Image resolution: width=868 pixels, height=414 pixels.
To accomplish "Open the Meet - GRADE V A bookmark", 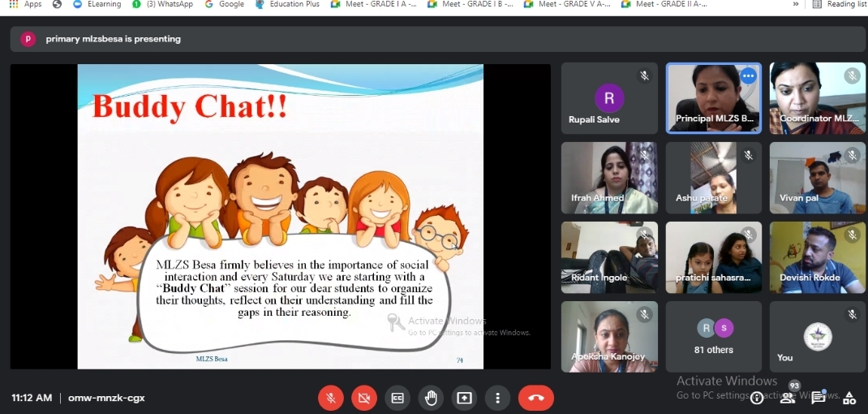I will point(567,4).
